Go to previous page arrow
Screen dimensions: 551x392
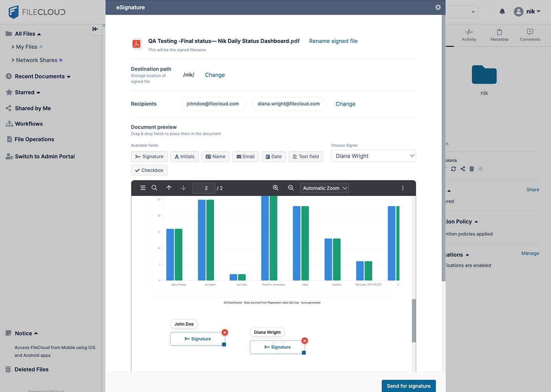[169, 188]
